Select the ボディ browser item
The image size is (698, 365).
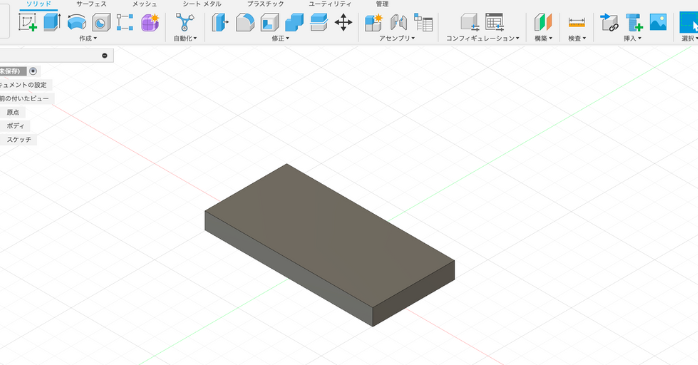[15, 126]
